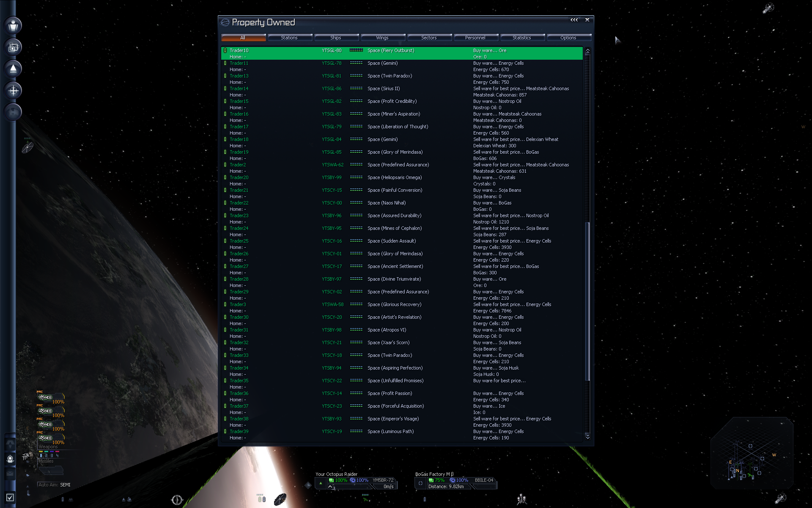Click sector Space (Ancient Settlement)
The height and width of the screenshot is (508, 812).
pos(395,266)
